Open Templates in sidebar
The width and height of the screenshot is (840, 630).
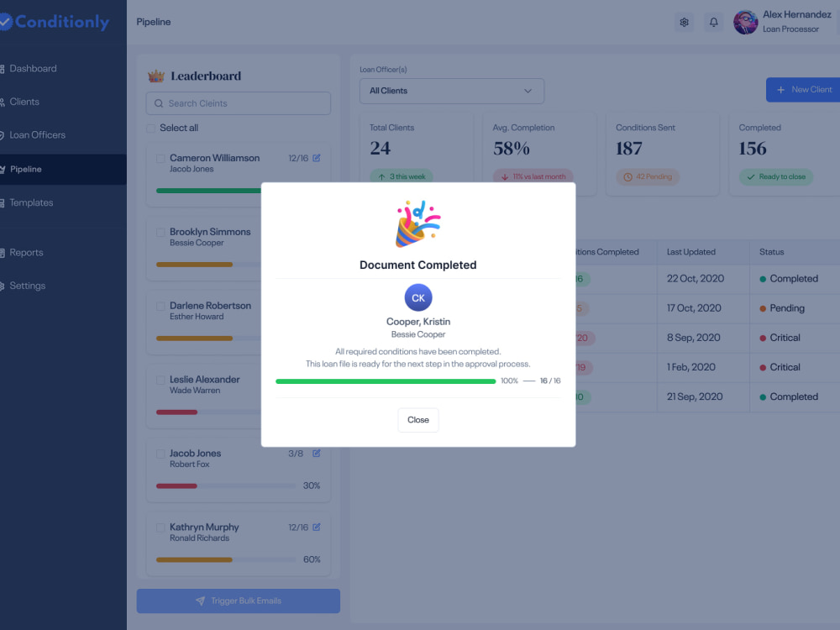pos(31,202)
